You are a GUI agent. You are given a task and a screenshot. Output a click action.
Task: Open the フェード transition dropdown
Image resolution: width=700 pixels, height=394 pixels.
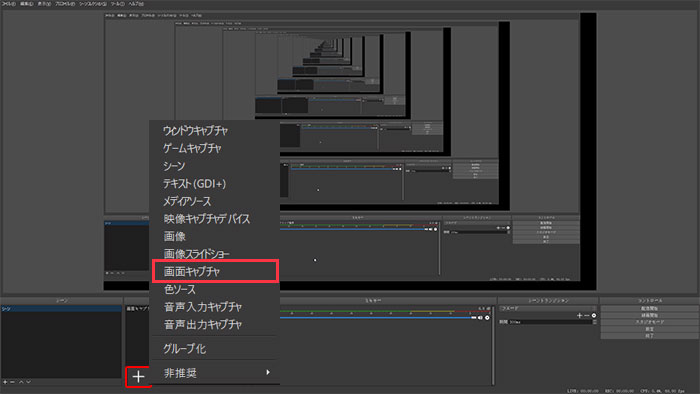[x=548, y=308]
